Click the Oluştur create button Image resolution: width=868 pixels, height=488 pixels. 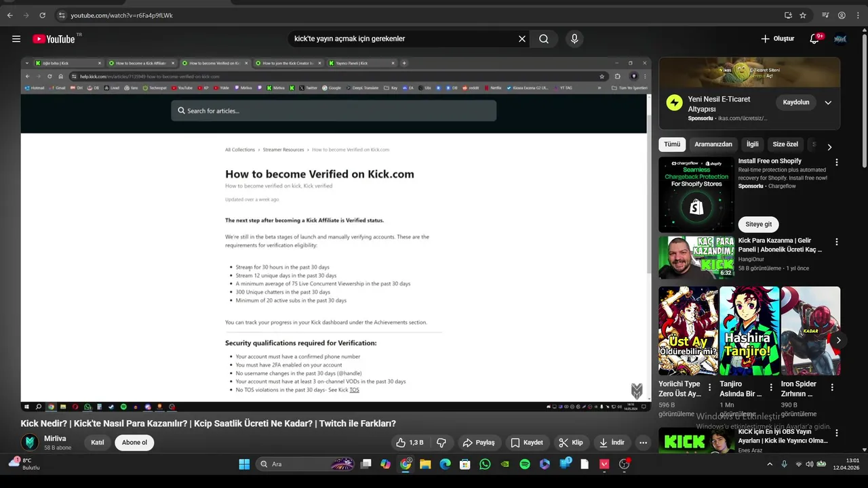[777, 39]
